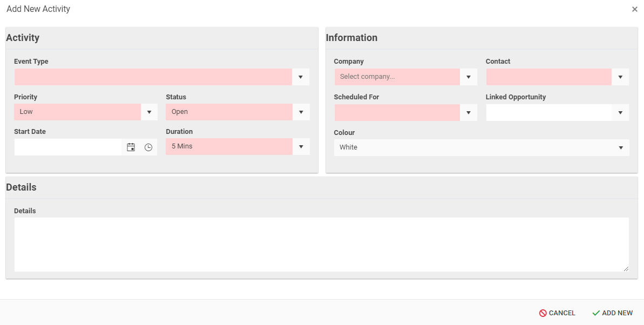Image resolution: width=644 pixels, height=325 pixels.
Task: Expand the Duration dropdown showing 5 Mins
Action: click(301, 147)
